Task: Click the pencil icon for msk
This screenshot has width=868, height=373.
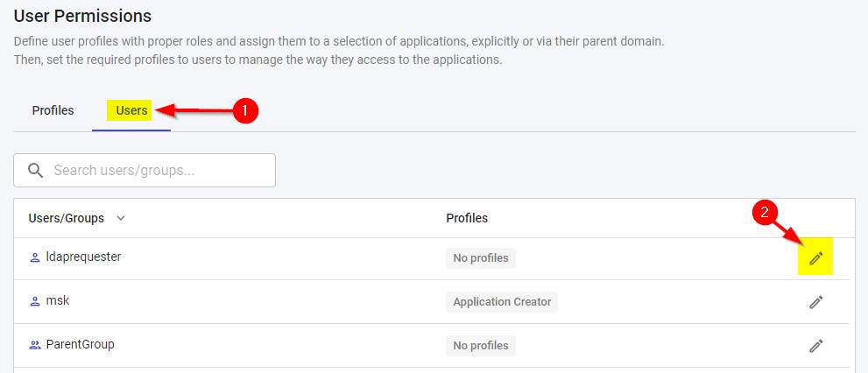Action: pyautogui.click(x=815, y=302)
